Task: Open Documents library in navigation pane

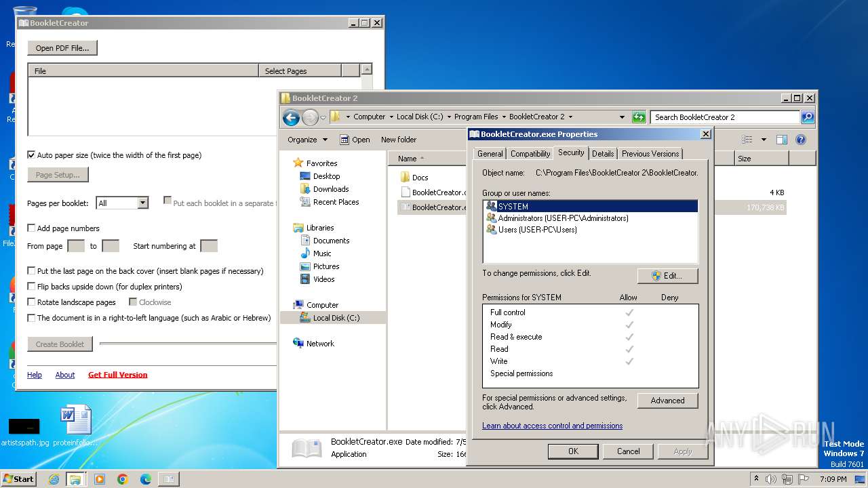Action: 325,241
